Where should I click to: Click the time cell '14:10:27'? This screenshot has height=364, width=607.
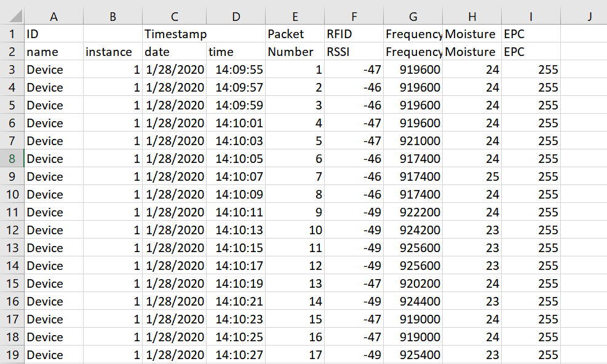[x=236, y=354]
